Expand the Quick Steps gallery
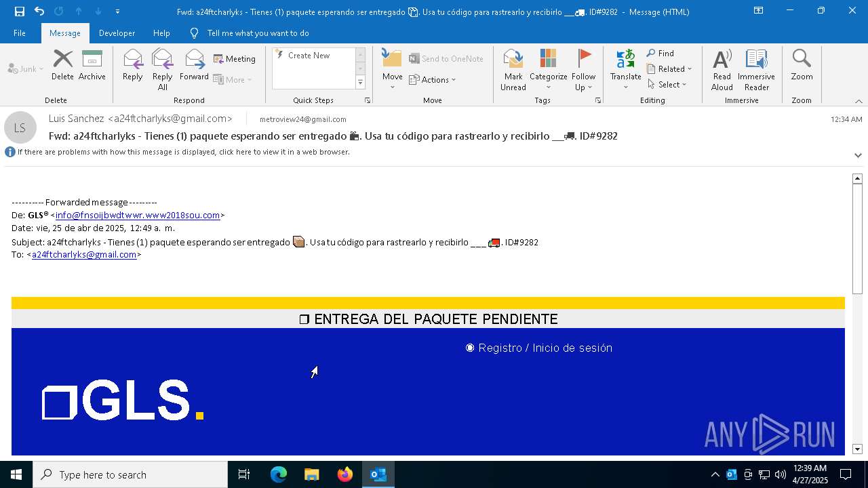The image size is (868, 488). coord(360,83)
